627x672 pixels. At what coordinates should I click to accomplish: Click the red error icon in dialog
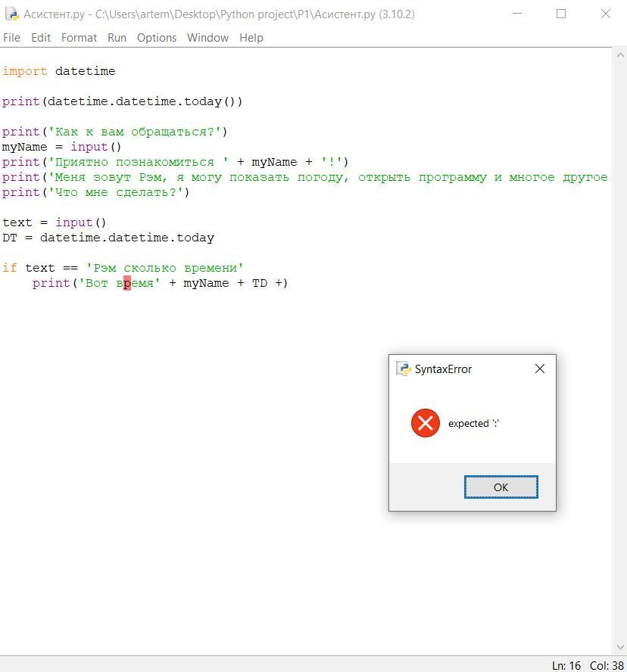click(x=426, y=423)
